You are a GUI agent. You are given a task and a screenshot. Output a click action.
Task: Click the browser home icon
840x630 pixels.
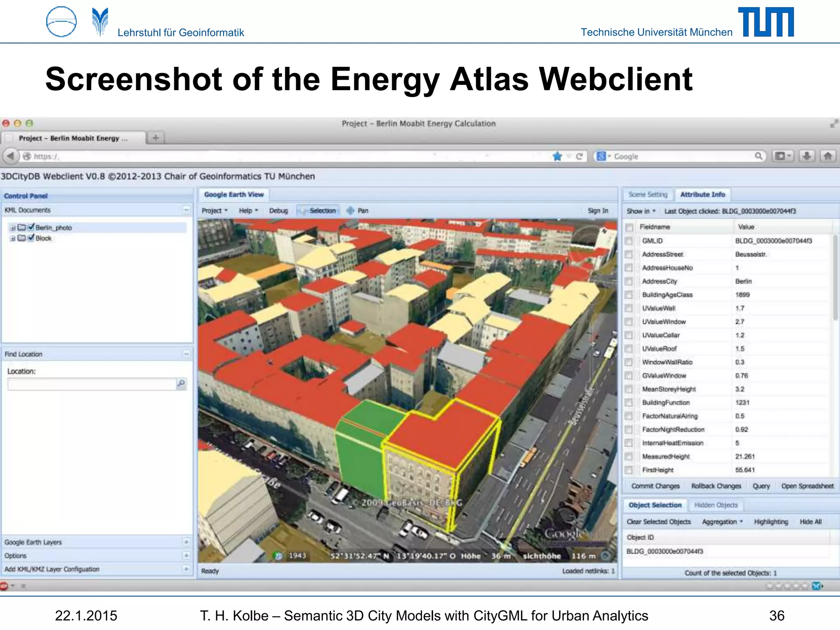point(828,156)
